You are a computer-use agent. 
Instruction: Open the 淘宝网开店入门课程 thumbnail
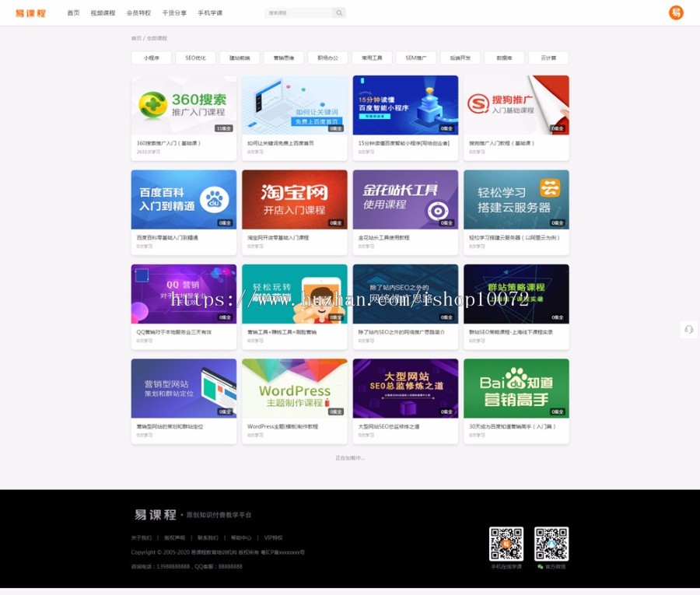tap(294, 199)
